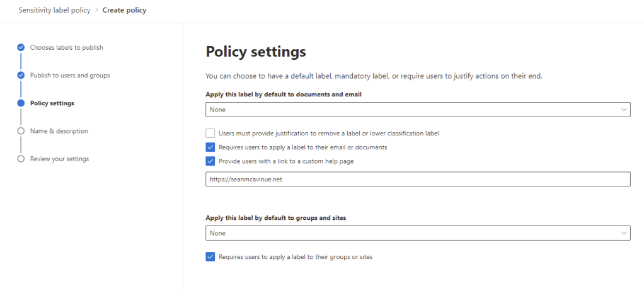
Task: Click the breadcrumb chevron separator icon
Action: tap(96, 10)
